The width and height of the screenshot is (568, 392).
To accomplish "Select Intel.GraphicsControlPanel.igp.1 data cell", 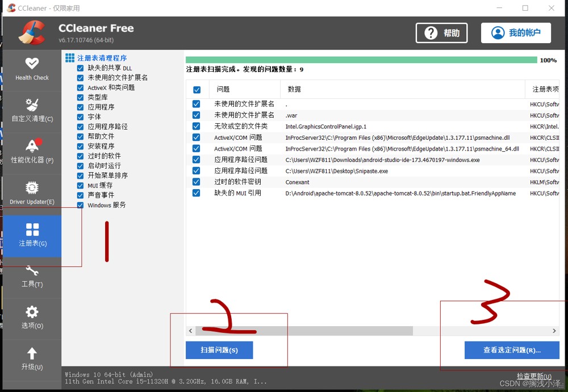I will [x=326, y=127].
